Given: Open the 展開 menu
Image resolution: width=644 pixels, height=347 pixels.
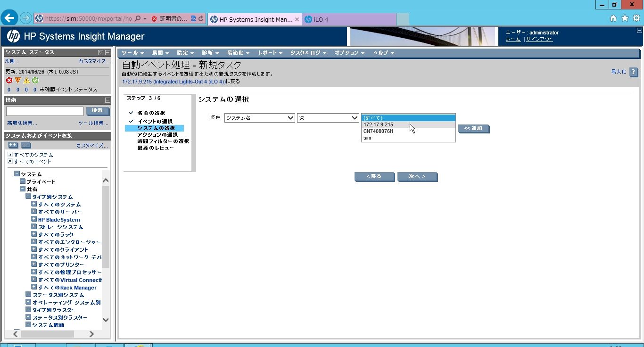Looking at the screenshot, I should [160, 53].
